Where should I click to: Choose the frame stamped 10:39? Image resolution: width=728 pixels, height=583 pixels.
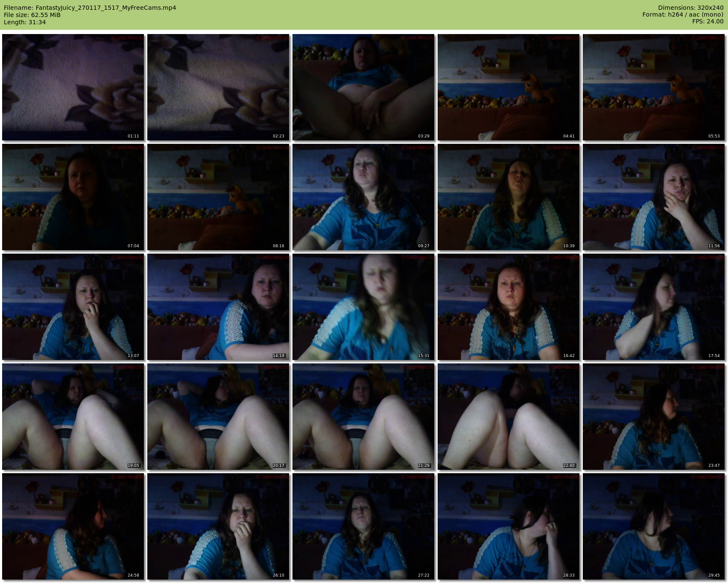(x=509, y=197)
